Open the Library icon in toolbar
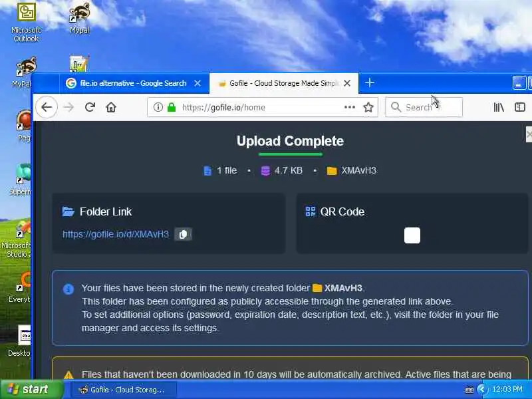Screen dimensions: 532x399 (x=498, y=107)
